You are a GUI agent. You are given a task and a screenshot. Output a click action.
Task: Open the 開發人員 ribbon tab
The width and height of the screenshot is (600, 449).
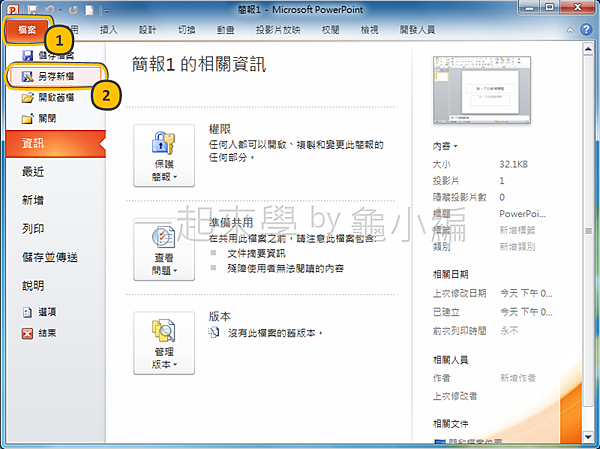point(417,30)
